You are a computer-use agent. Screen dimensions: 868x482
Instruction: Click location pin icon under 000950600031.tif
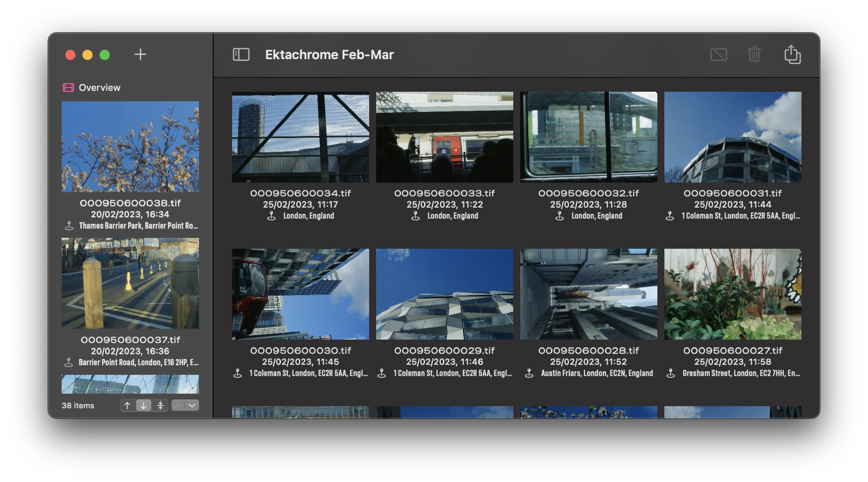[x=670, y=216]
